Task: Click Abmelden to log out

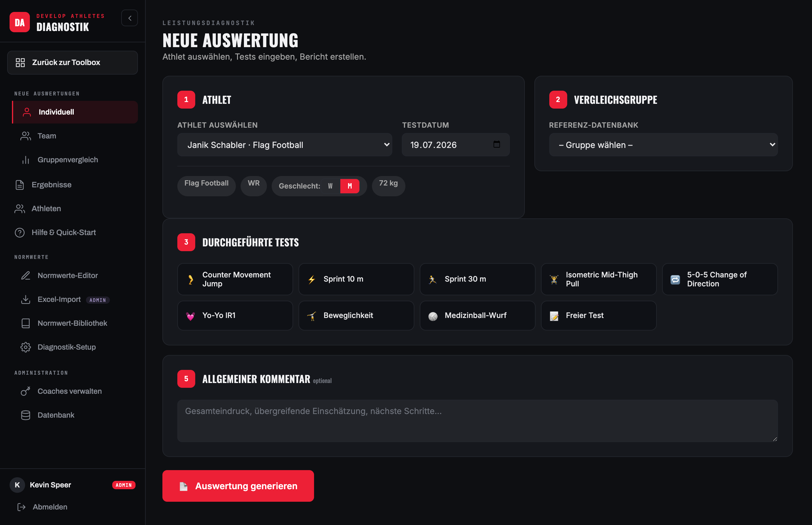Action: click(x=73, y=507)
